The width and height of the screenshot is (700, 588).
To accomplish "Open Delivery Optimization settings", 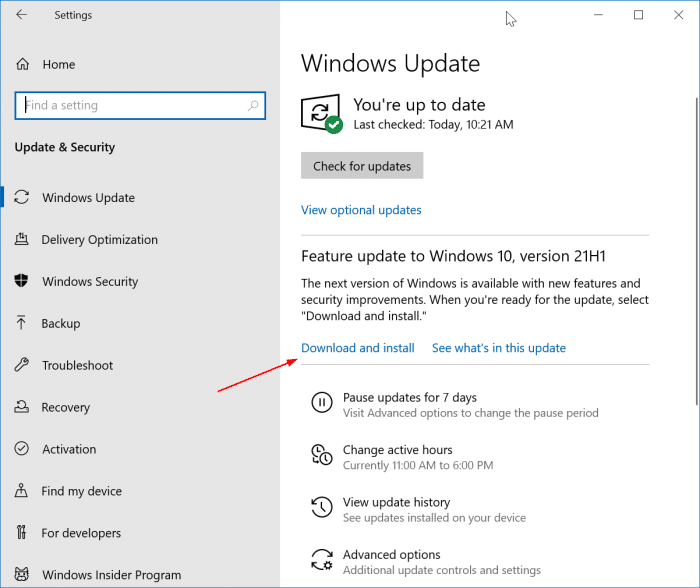I will coord(100,239).
